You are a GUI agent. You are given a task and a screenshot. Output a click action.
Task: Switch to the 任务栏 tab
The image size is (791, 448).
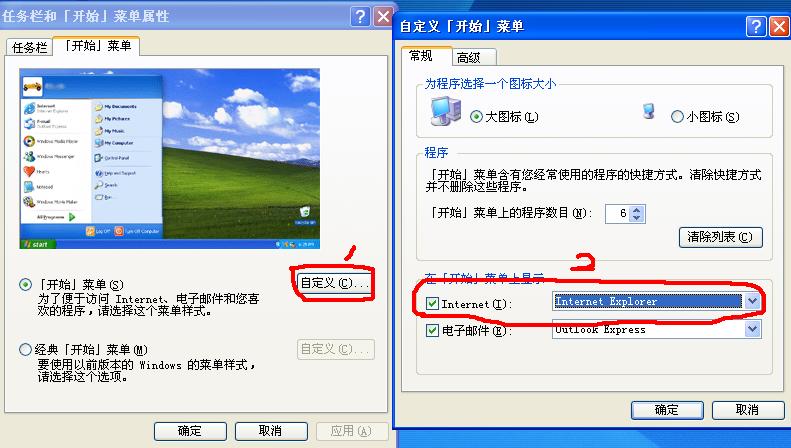point(30,47)
